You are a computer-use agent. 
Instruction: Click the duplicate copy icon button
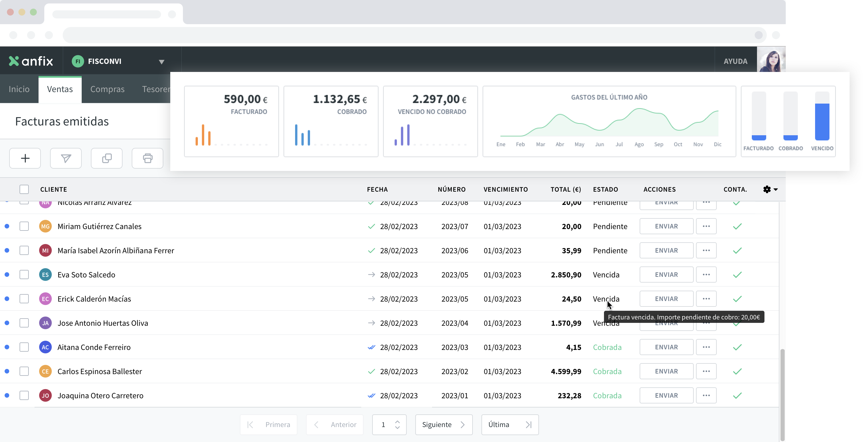pos(106,158)
